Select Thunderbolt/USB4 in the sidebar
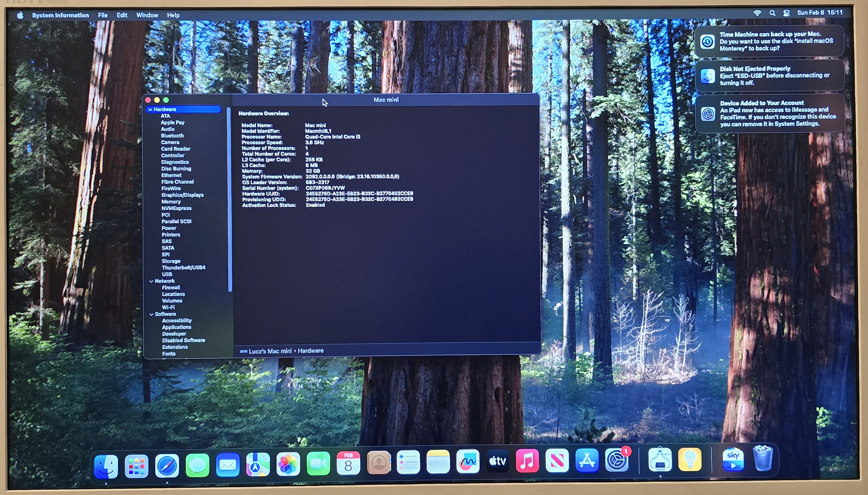 tap(184, 267)
